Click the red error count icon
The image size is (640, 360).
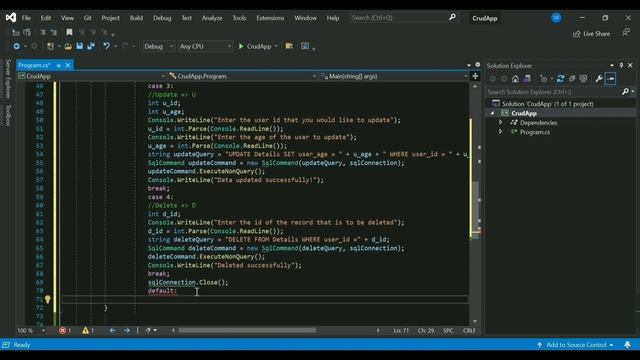pyautogui.click(x=62, y=331)
